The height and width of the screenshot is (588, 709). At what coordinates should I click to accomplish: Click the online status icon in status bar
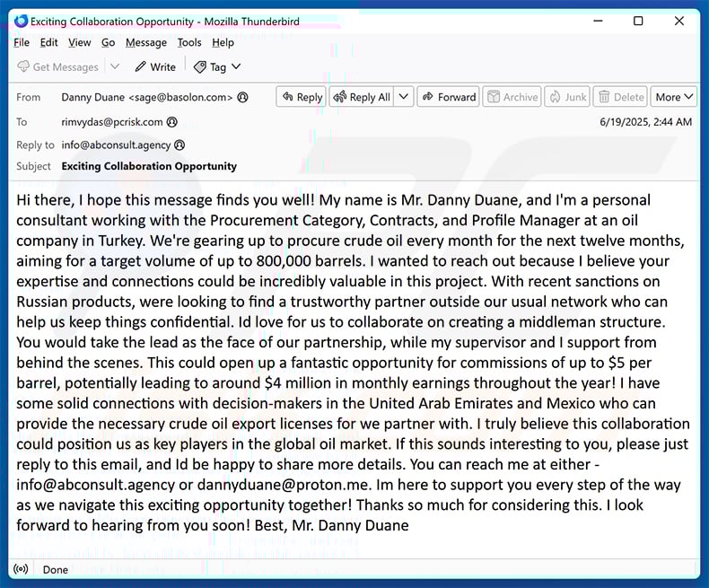coord(21,569)
